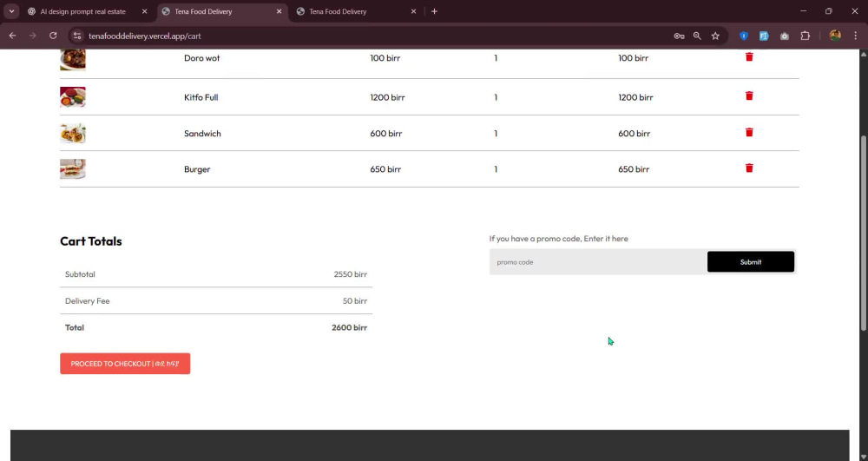
Task: Click the promo code instruction text
Action: (558, 239)
